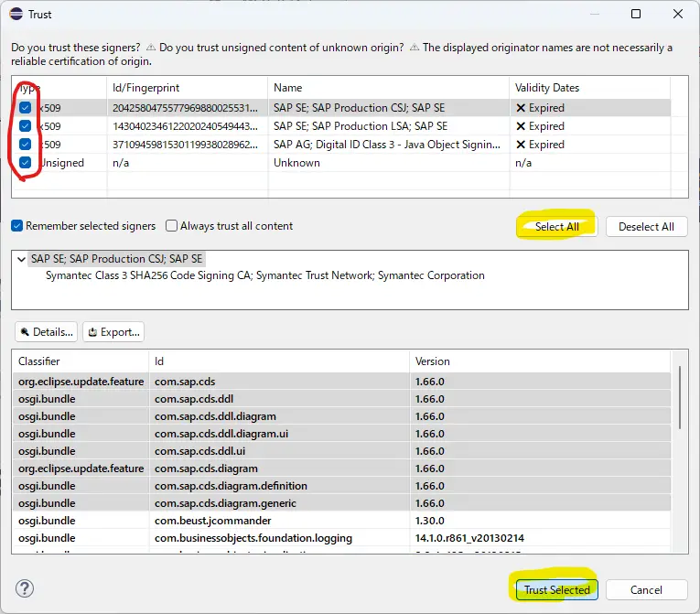Select the com.beust.jcommander row

341,521
